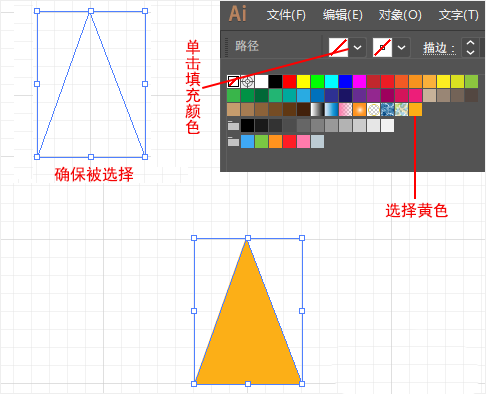Expand the fill color dropdown arrow
486x394 pixels.
357,47
